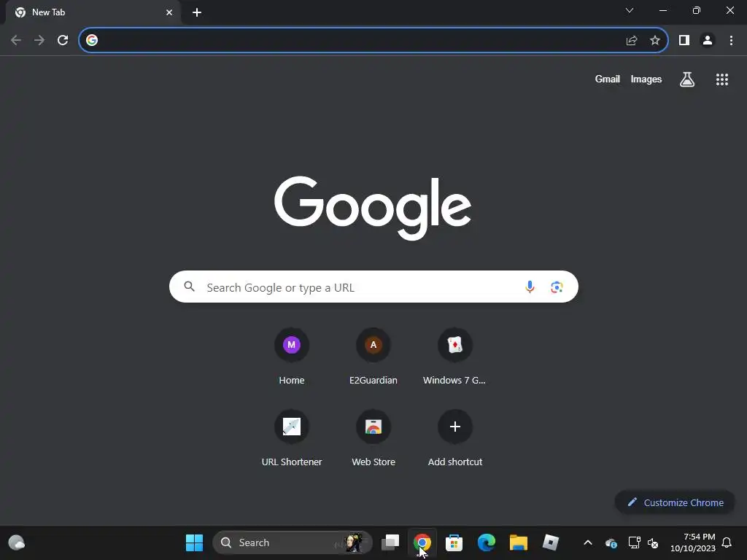The width and height of the screenshot is (747, 560).
Task: Close the New Tab tab
Action: point(169,12)
